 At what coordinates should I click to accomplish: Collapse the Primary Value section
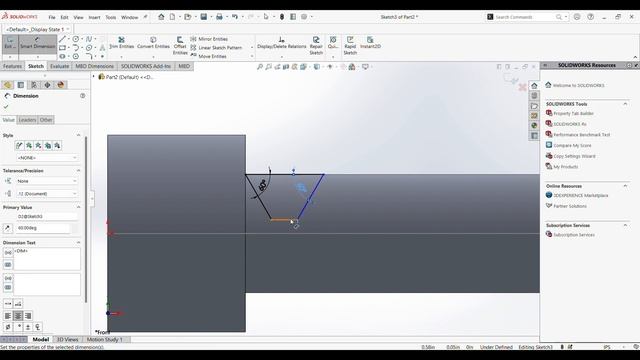coord(78,207)
